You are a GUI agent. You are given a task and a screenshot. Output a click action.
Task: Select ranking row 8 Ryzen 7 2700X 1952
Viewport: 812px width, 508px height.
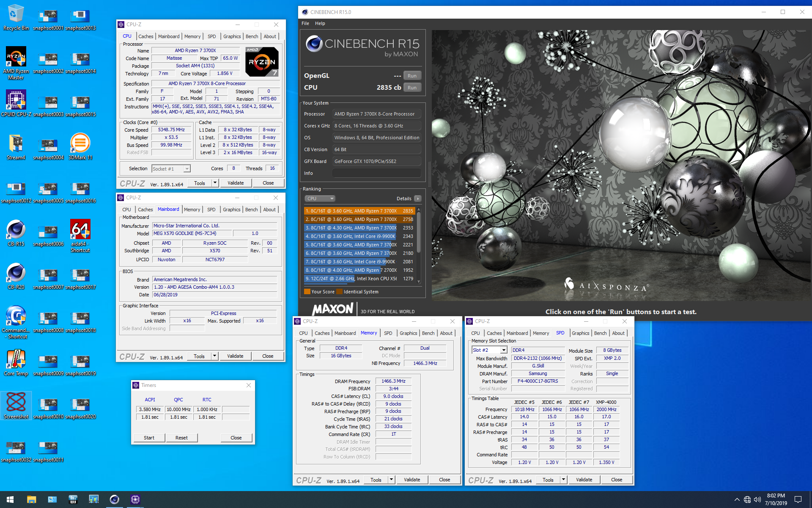click(359, 270)
